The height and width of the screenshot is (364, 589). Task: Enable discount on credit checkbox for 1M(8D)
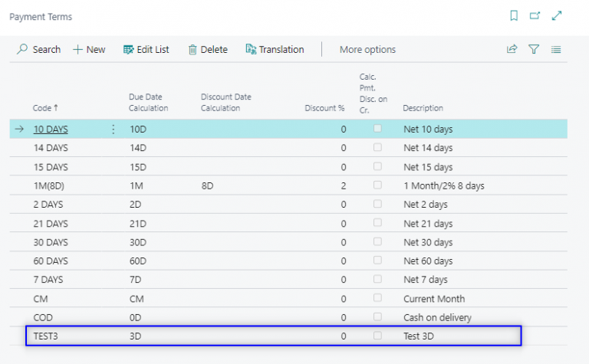377,185
